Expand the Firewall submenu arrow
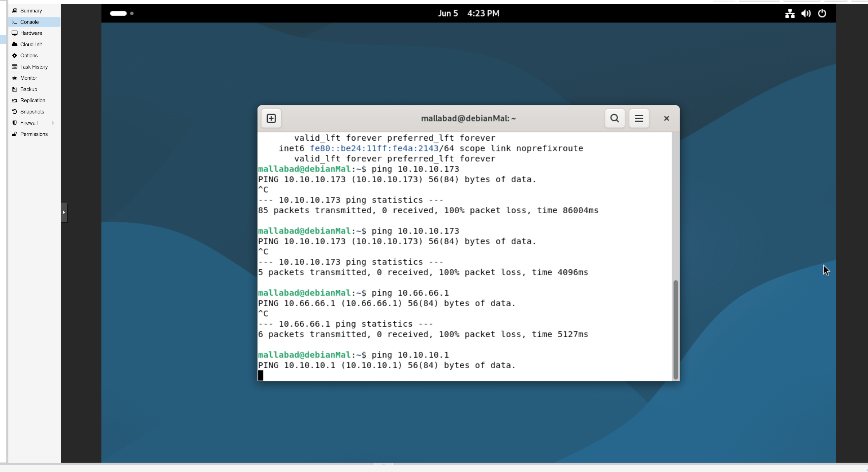Screen dimensions: 868x472 click(53, 123)
